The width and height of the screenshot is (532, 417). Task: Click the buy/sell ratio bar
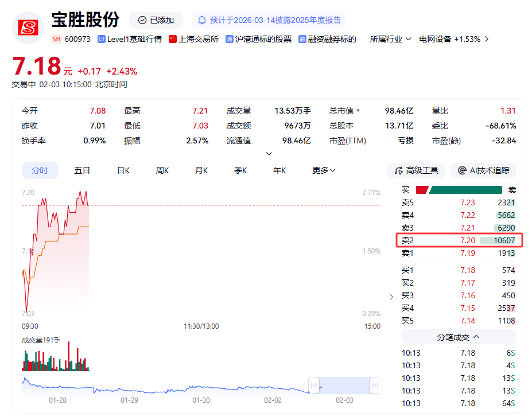point(459,190)
